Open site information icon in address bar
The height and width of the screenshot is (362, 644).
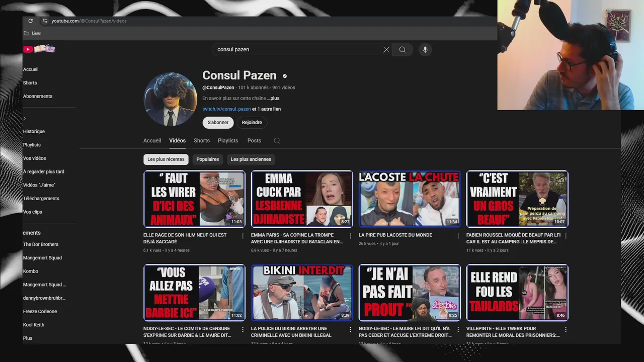[44, 21]
